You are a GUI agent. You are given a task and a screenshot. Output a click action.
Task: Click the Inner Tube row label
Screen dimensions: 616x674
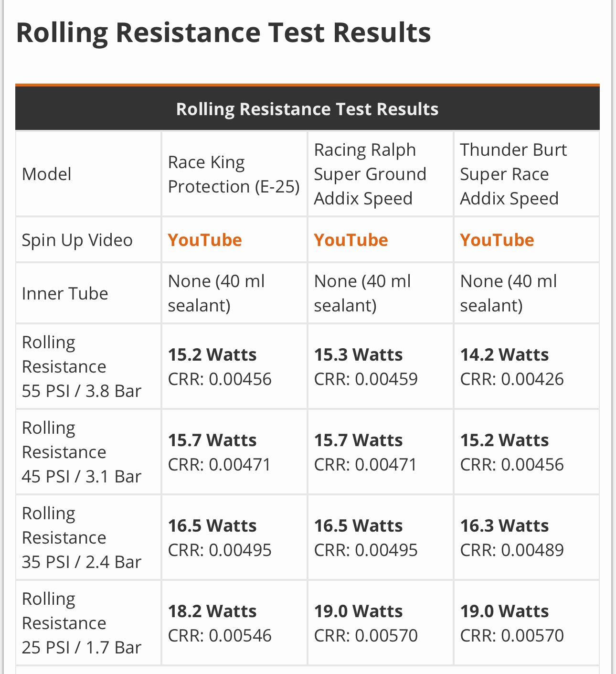click(65, 293)
